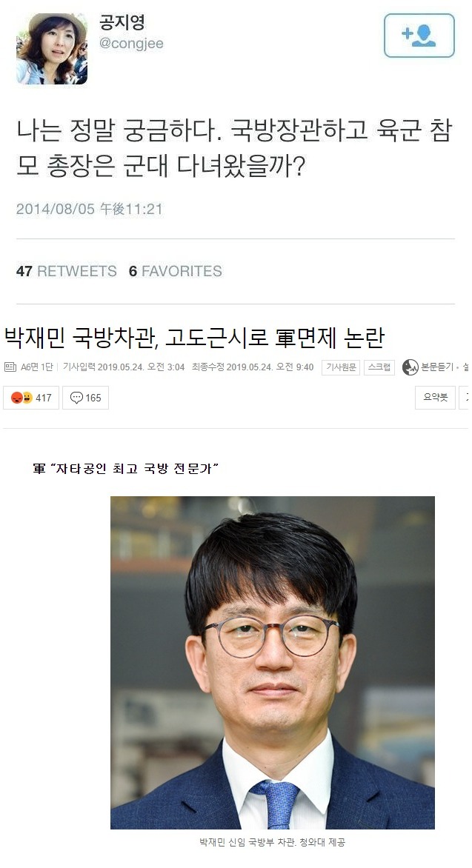Click the 박재민 vice minister photo
This screenshot has width=472, height=868.
pyautogui.click(x=273, y=662)
